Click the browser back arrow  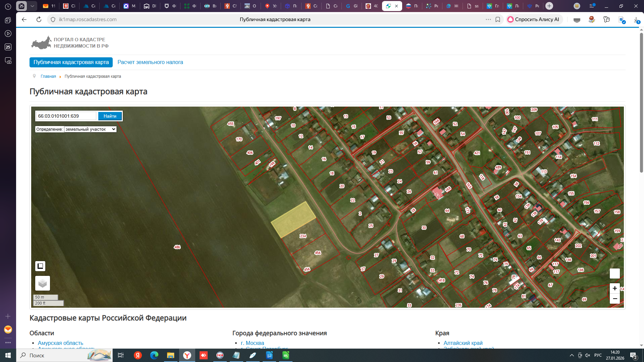point(24,19)
